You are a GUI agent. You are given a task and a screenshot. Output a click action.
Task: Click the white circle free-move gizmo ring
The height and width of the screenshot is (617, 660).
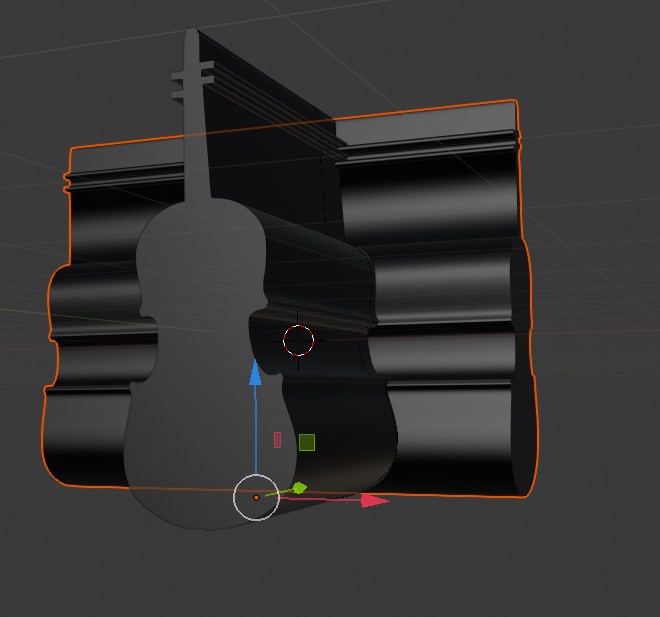click(256, 497)
